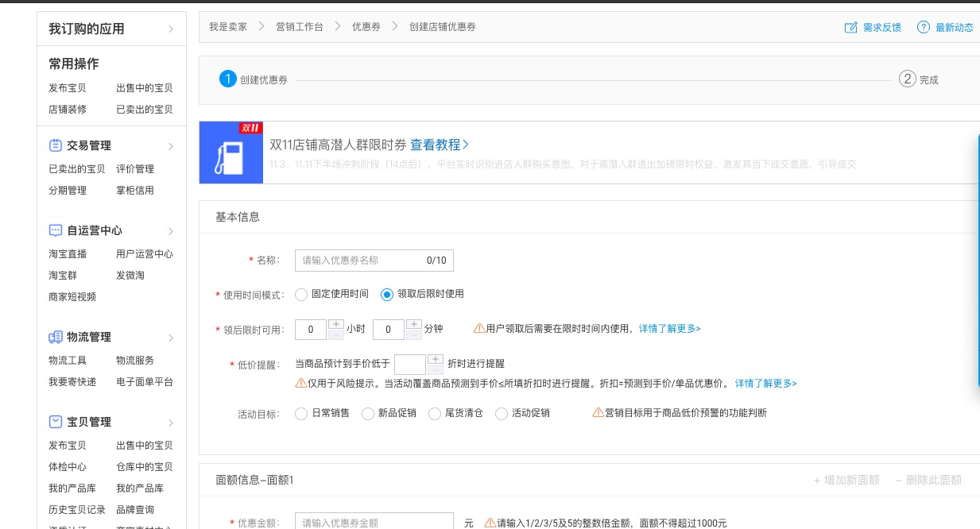Decrease 小时 value with minus stepper
The width and height of the screenshot is (980, 529).
tap(335, 334)
